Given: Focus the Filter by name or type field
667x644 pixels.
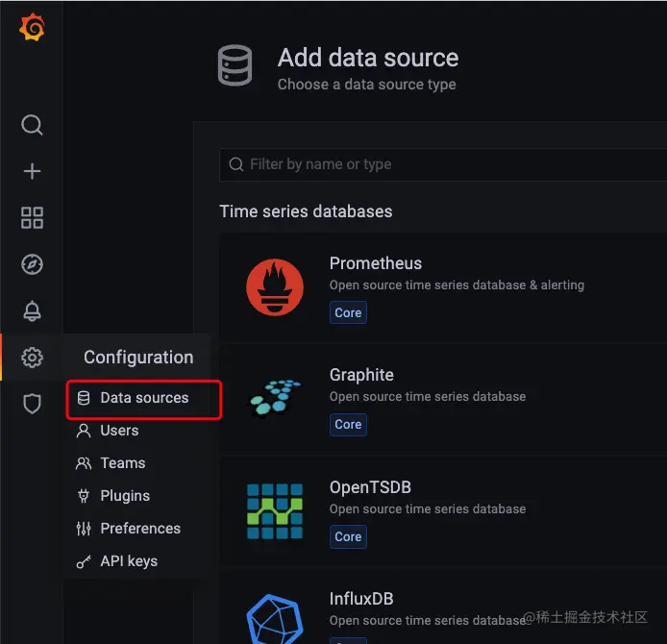Looking at the screenshot, I should [x=443, y=164].
